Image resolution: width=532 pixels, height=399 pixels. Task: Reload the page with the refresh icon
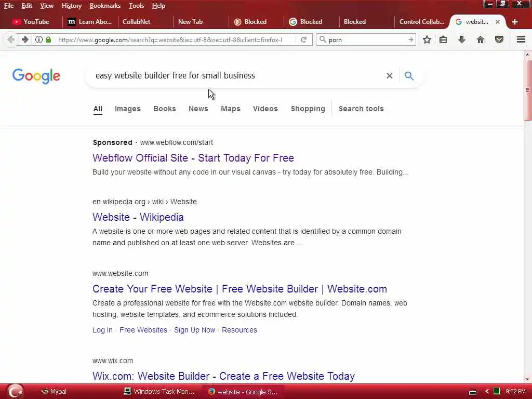click(x=303, y=39)
